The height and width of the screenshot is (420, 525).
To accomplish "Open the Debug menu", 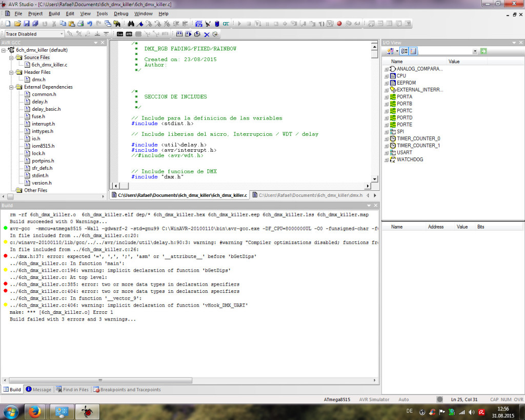I will [x=121, y=14].
